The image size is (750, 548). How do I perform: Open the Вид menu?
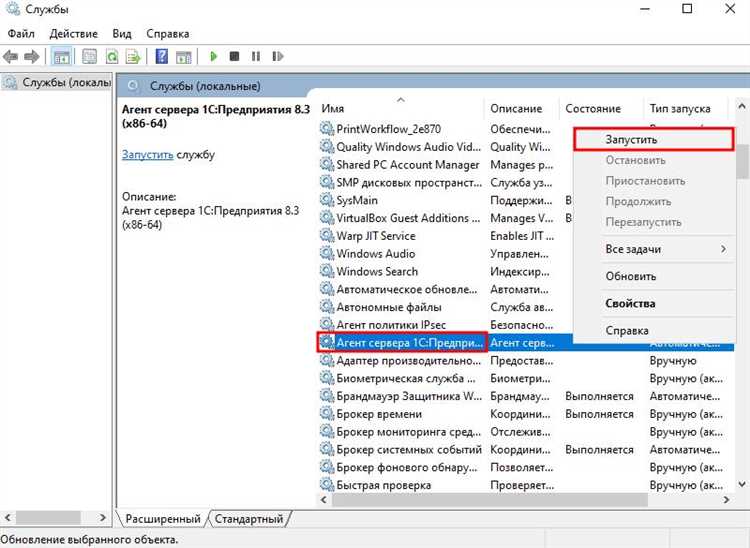tap(122, 34)
